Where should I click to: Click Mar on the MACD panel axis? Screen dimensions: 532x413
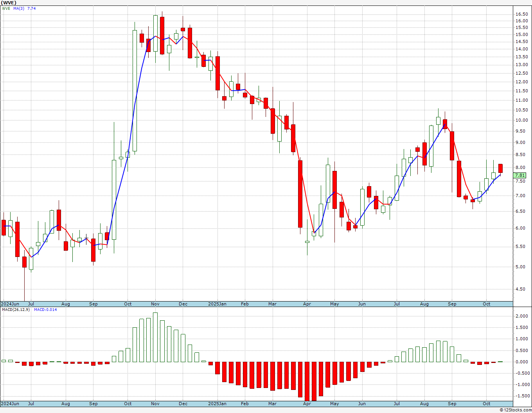pyautogui.click(x=273, y=404)
